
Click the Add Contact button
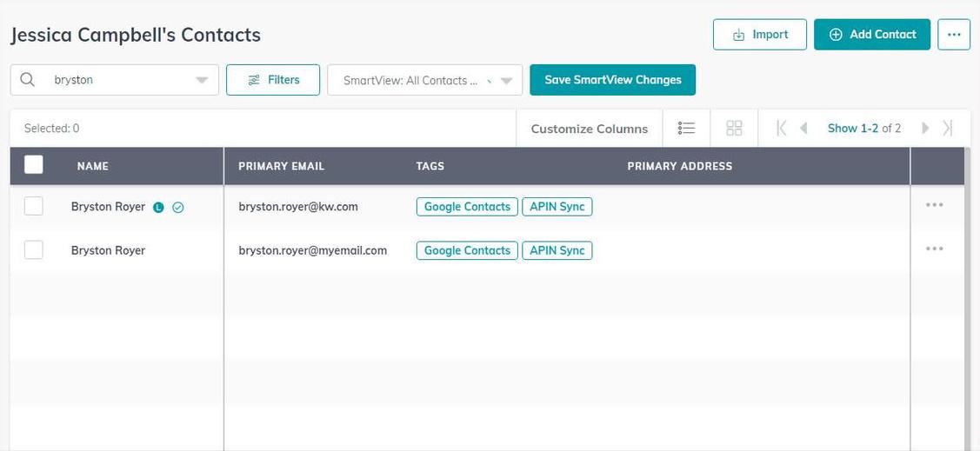click(x=872, y=35)
